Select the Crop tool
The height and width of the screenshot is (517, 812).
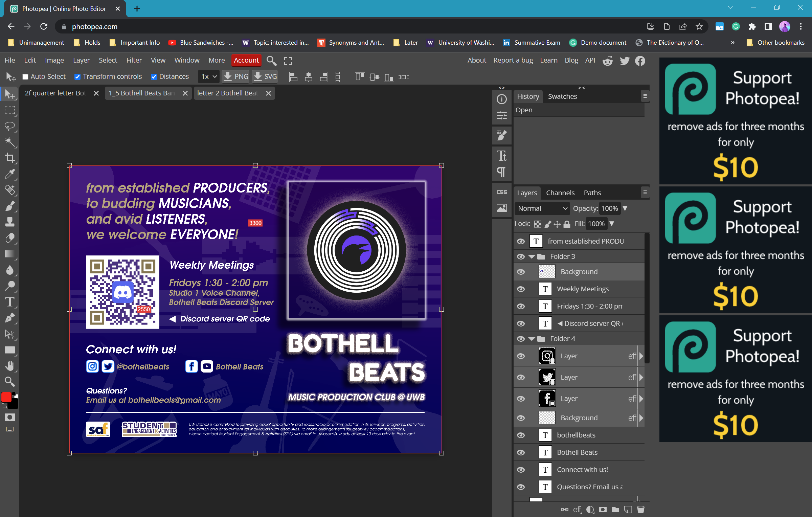coord(10,158)
